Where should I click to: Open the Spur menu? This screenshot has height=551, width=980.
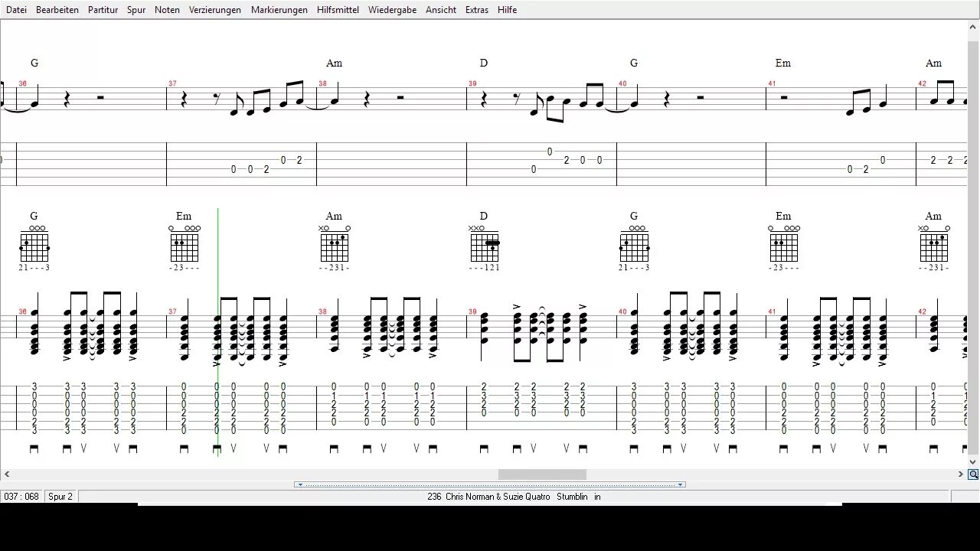click(x=136, y=10)
